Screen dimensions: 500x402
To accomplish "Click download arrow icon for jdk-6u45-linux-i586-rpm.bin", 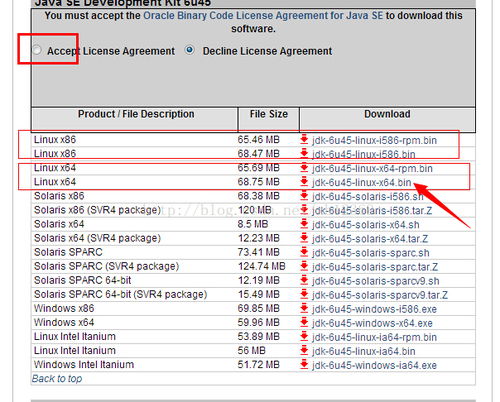I will tap(304, 139).
